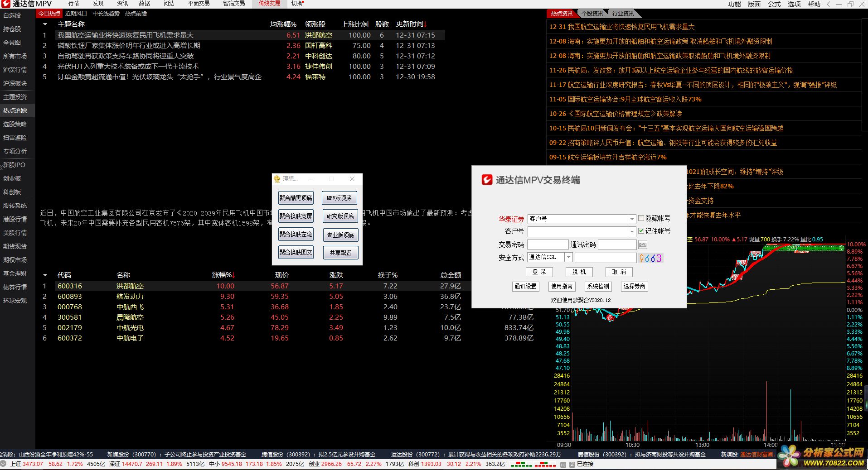The width and height of the screenshot is (868, 470).
Task: Open the 华泰证券 account type dropdown
Action: click(x=632, y=219)
